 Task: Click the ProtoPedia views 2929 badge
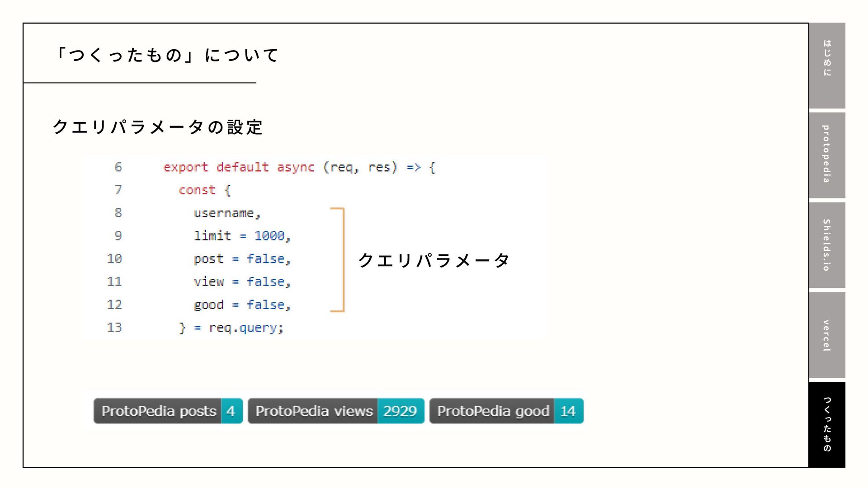click(336, 411)
